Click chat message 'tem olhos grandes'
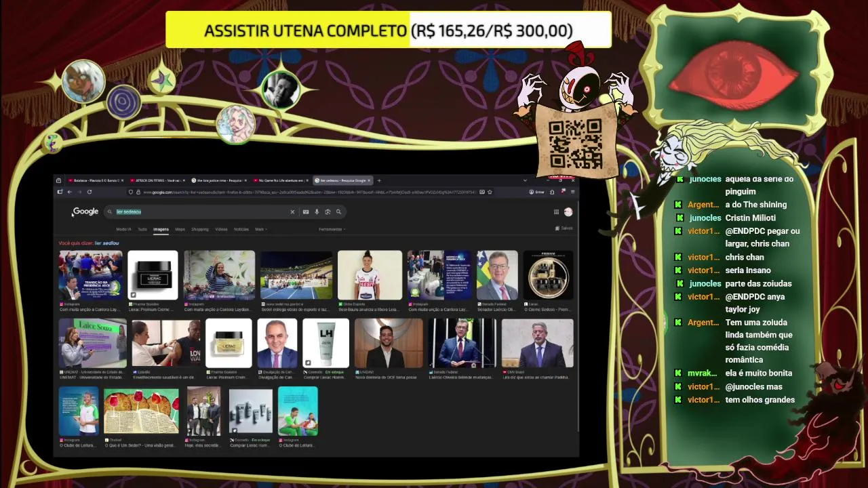 [x=760, y=399]
